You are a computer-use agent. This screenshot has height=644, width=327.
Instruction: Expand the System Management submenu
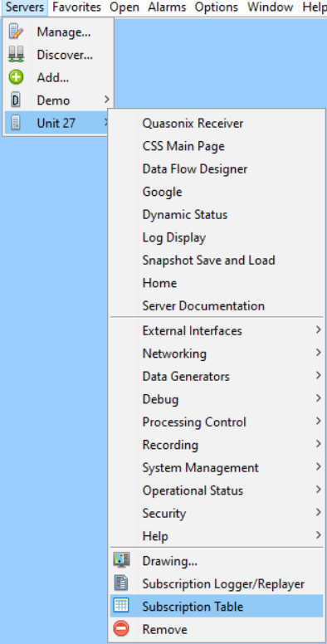pyautogui.click(x=217, y=467)
